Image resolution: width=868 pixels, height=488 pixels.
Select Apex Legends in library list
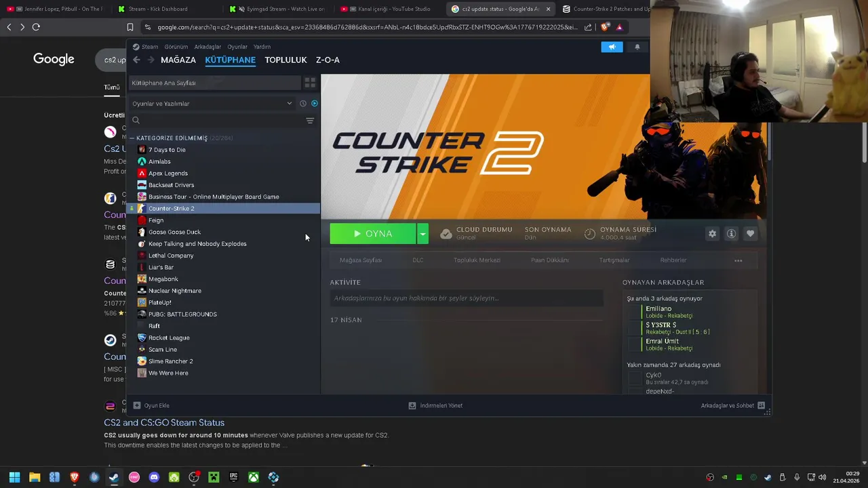[168, 174]
